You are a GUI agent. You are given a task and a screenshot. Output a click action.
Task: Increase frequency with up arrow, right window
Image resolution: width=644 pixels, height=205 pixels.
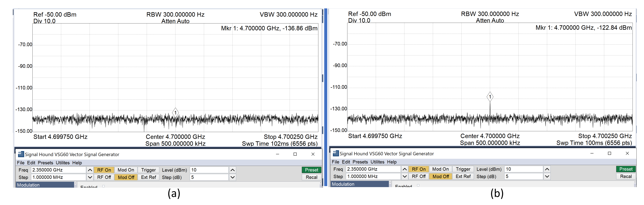pos(405,169)
